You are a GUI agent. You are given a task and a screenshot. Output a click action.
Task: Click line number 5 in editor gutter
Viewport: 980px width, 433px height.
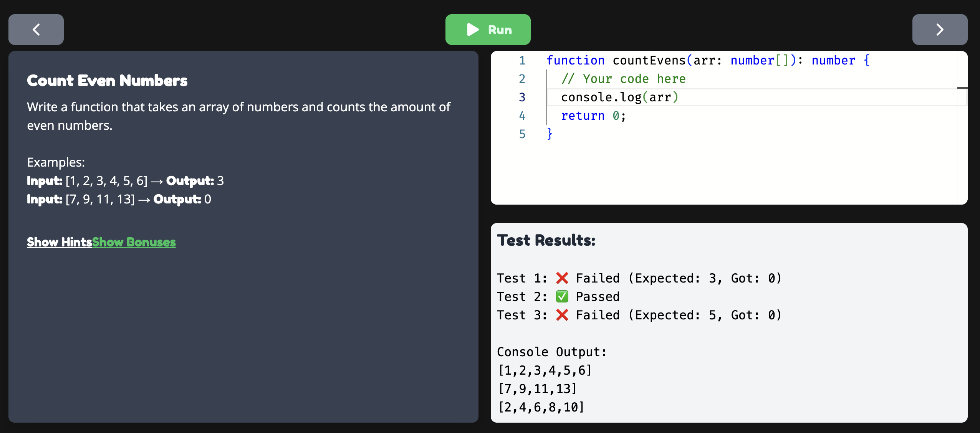522,134
